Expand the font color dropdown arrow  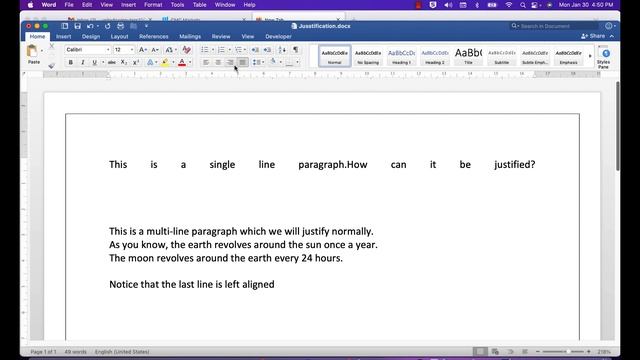190,62
